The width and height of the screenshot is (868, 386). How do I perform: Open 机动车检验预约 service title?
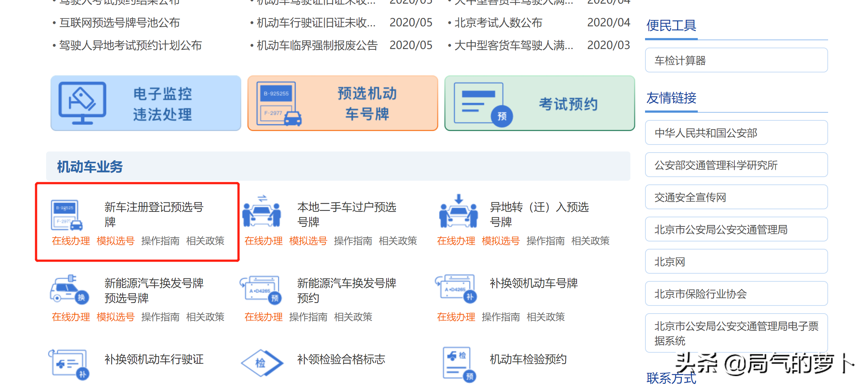[x=528, y=359]
